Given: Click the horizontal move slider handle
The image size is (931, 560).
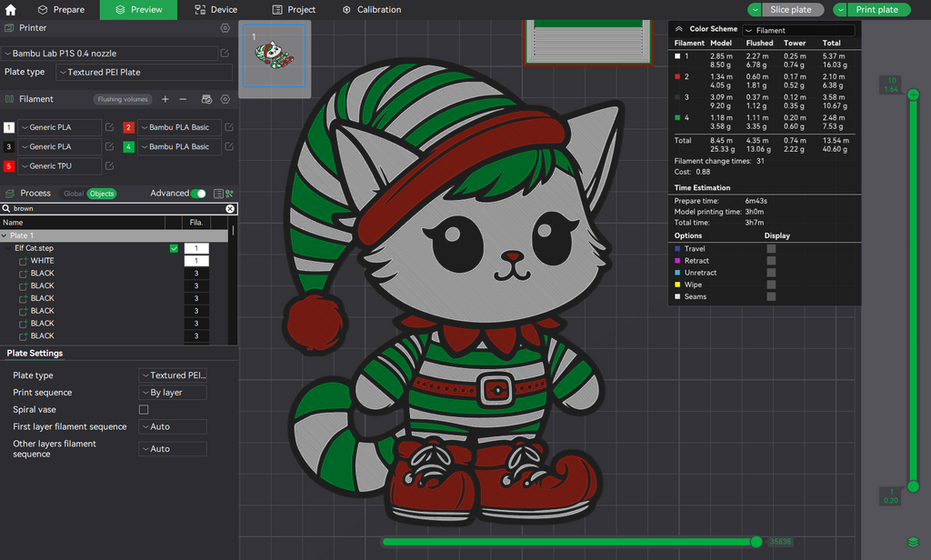Looking at the screenshot, I should coord(756,542).
